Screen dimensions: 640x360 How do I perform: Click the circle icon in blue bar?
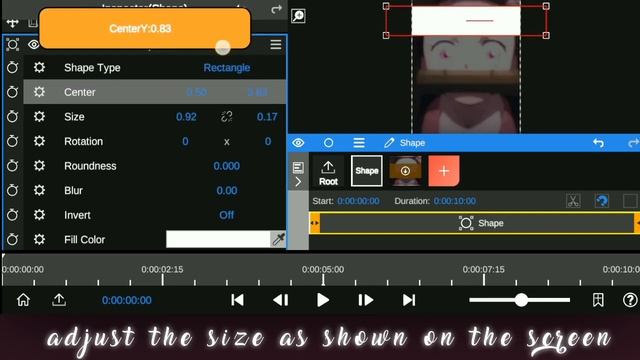click(329, 143)
